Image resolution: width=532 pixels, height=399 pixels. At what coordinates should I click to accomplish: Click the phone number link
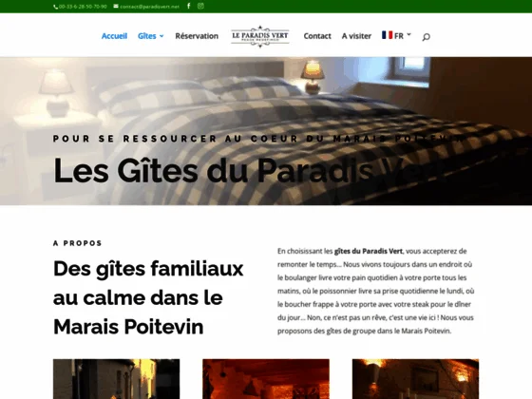[83, 7]
